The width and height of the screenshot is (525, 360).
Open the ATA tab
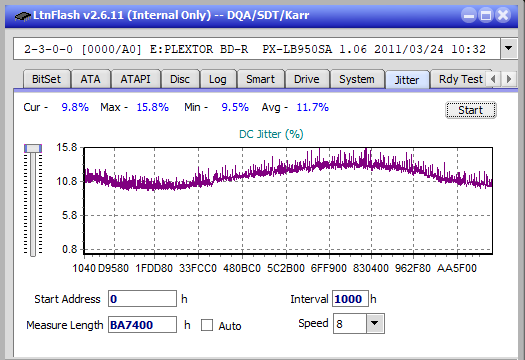tap(90, 79)
